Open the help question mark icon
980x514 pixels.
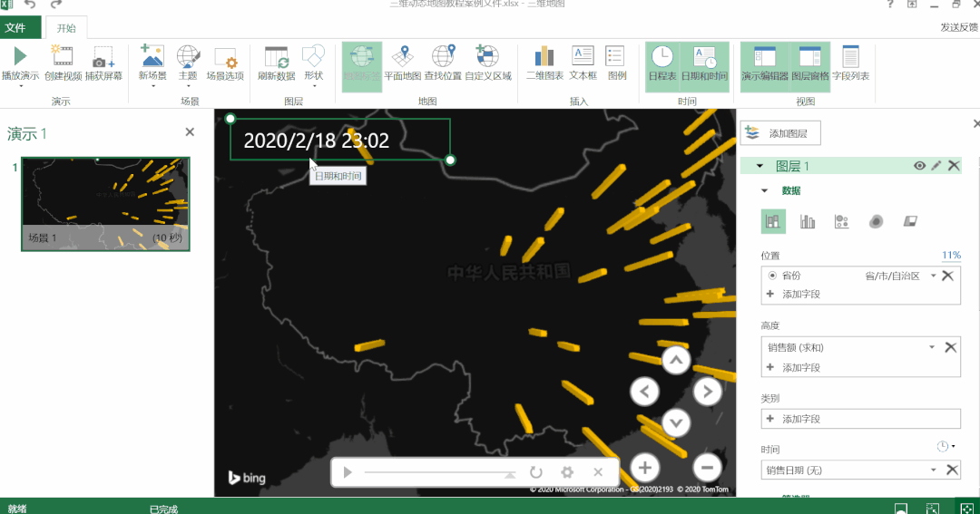click(890, 5)
